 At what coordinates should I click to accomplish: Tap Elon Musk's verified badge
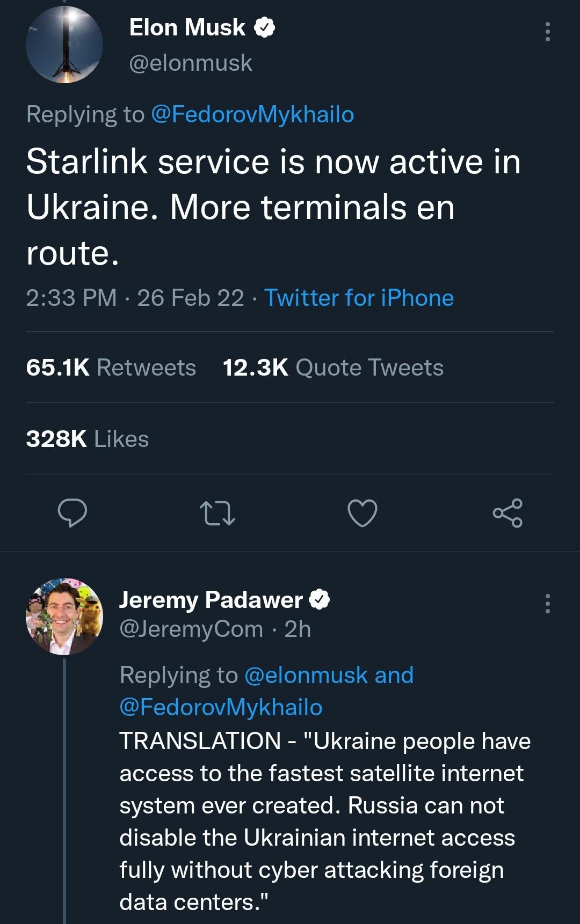pyautogui.click(x=264, y=27)
